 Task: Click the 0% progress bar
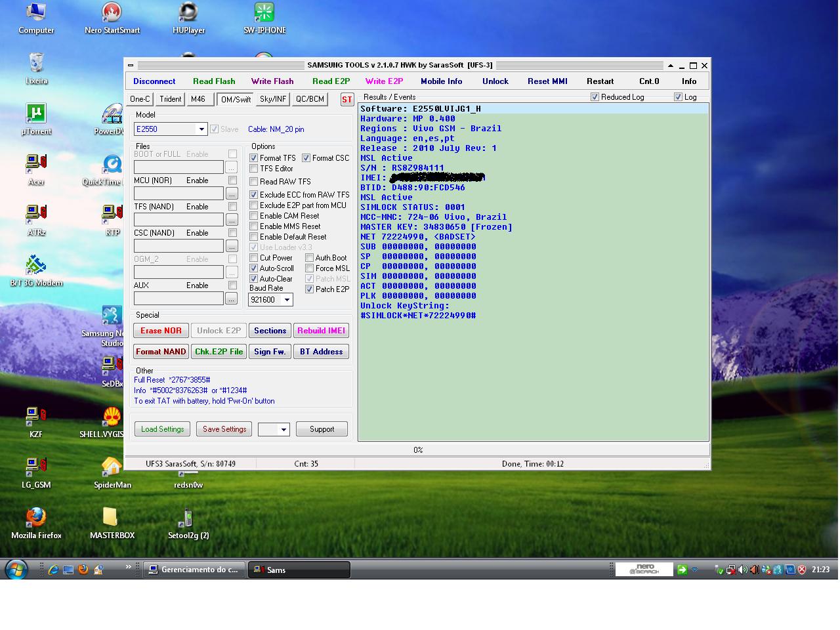click(x=417, y=450)
